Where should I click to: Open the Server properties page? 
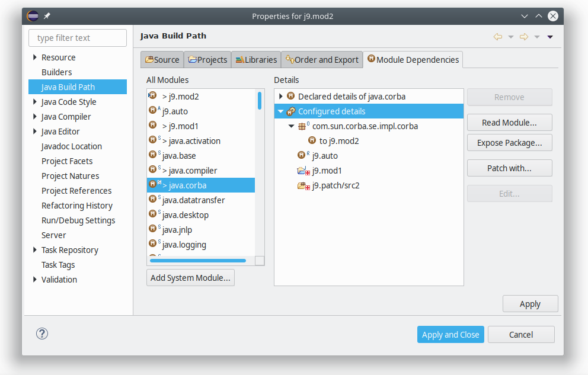[53, 235]
